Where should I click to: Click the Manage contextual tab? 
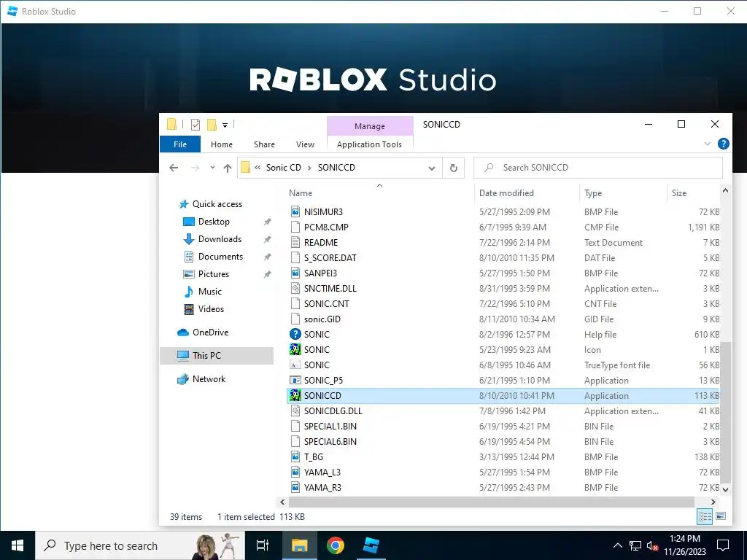pyautogui.click(x=370, y=126)
